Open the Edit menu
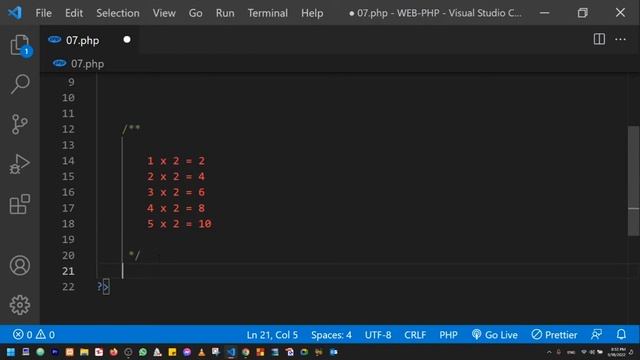The height and width of the screenshot is (360, 640). click(x=74, y=13)
